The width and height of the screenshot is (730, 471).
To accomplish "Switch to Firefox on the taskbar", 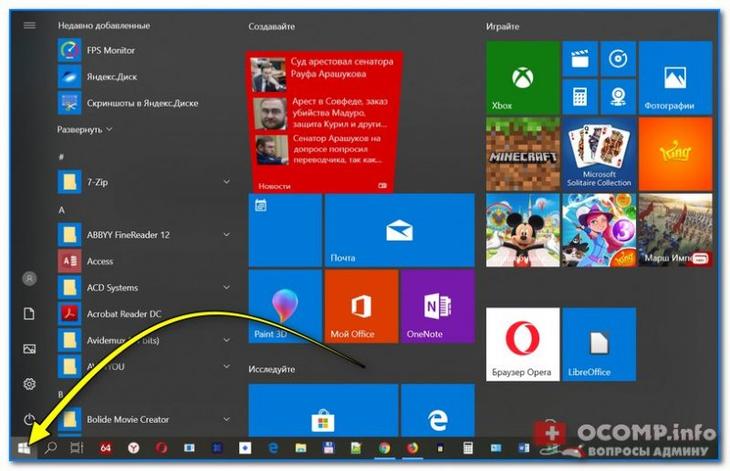I will pos(412,448).
